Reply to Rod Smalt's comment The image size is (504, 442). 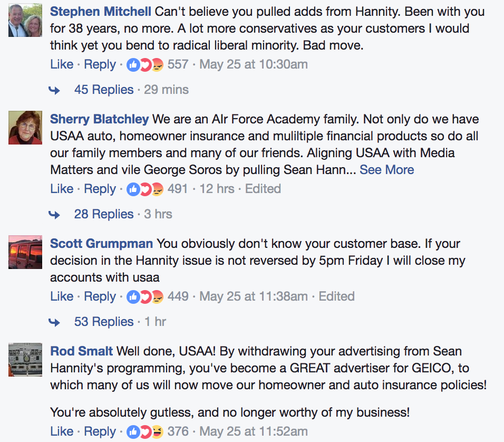tap(100, 432)
